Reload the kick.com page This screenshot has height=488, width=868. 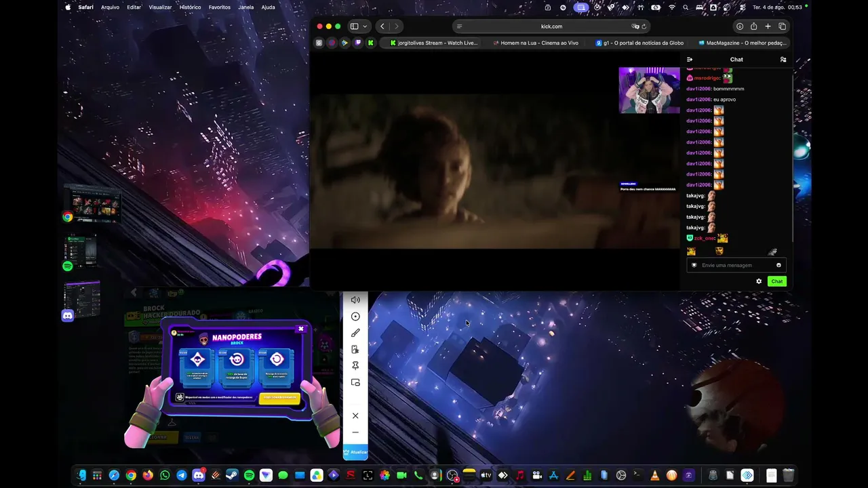click(x=644, y=26)
